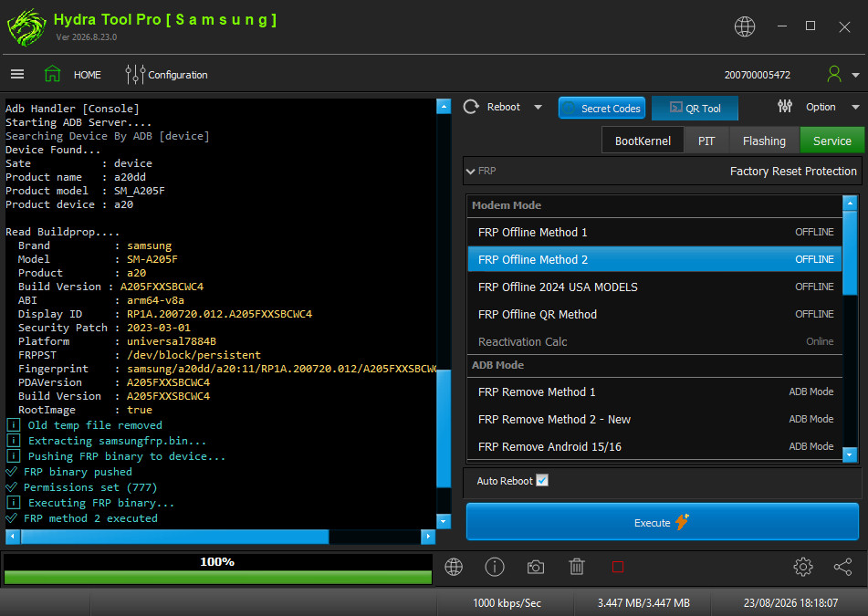Open the HOME menu item
The image size is (868, 616).
[x=88, y=75]
